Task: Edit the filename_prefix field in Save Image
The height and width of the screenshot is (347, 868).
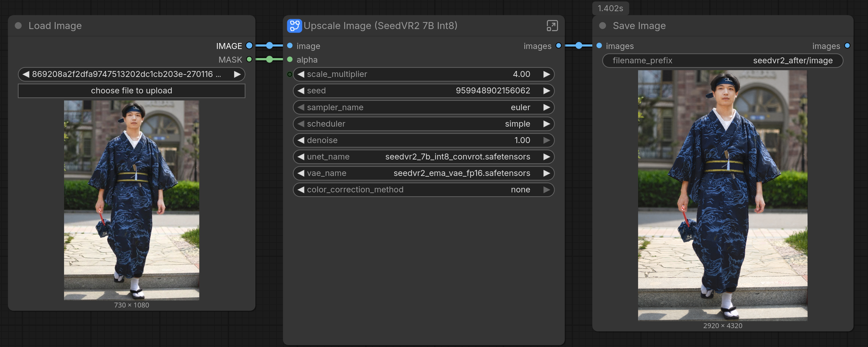Action: [x=723, y=61]
